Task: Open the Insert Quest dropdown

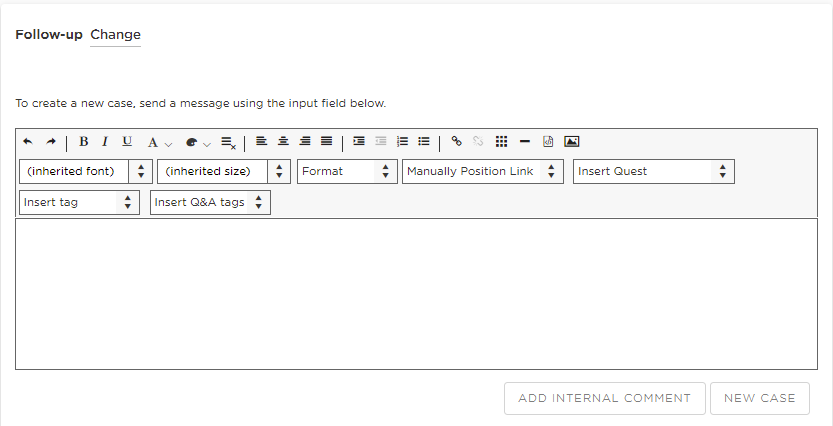Action: pyautogui.click(x=654, y=172)
